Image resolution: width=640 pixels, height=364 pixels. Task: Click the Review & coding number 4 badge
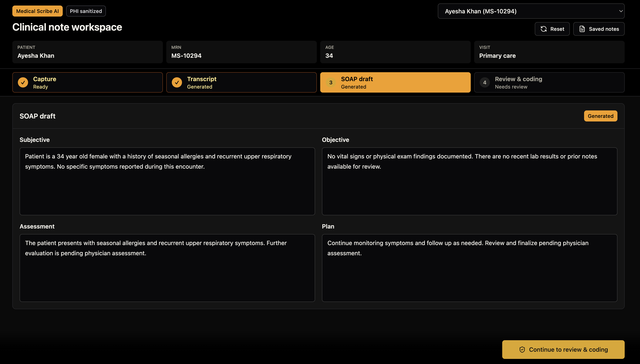click(485, 82)
